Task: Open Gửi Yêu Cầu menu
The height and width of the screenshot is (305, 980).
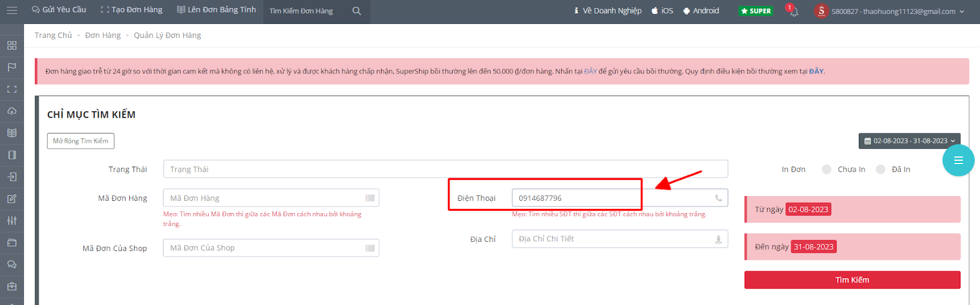Action: [59, 10]
